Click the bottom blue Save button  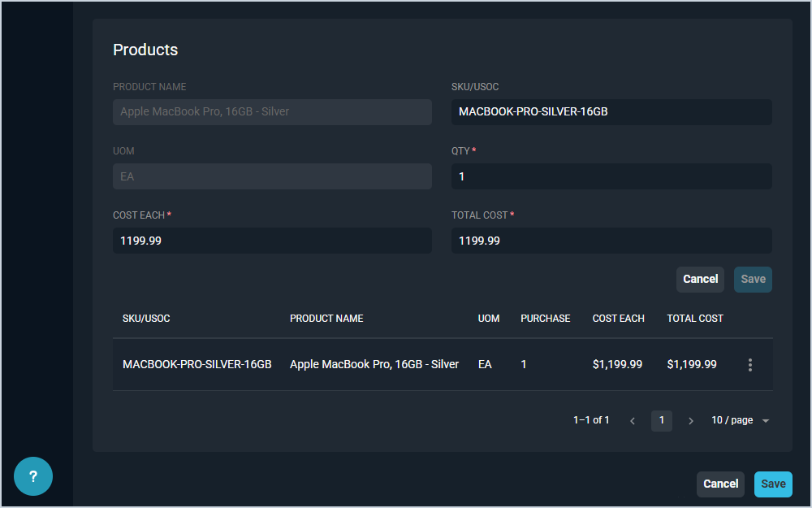point(773,484)
